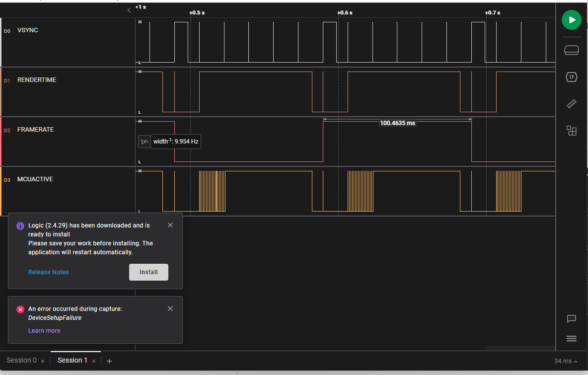Open the extensions panel

click(x=571, y=131)
